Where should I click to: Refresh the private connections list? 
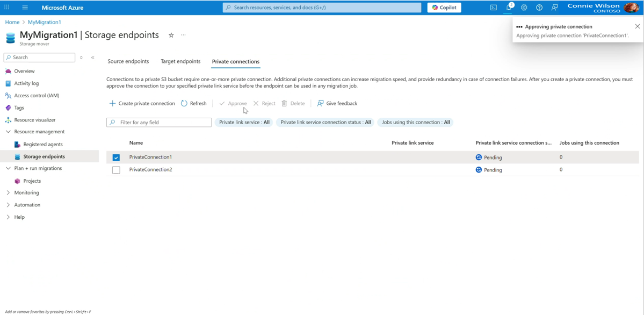[194, 104]
